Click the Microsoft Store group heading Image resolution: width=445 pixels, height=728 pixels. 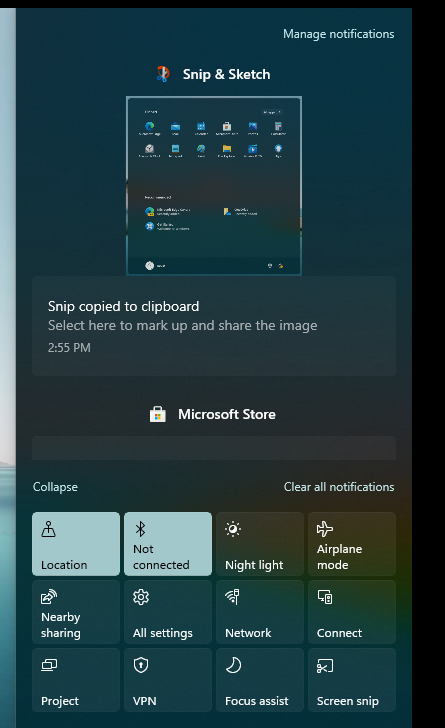(227, 414)
